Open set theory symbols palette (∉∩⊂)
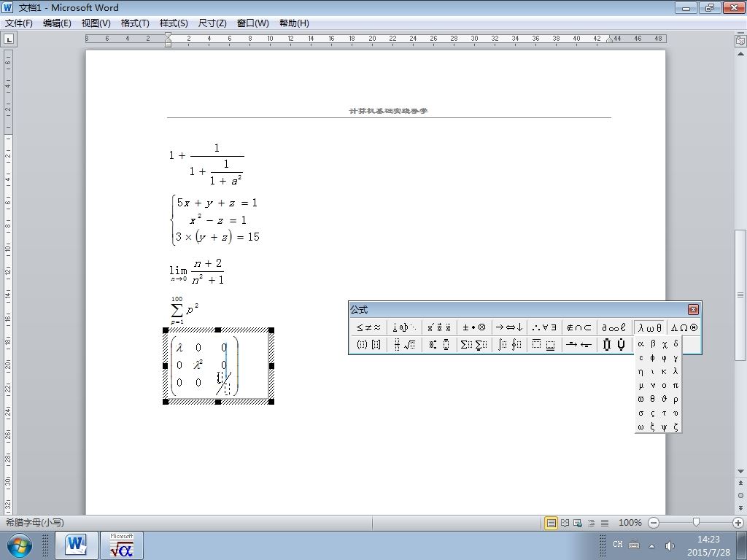The width and height of the screenshot is (747, 560). (578, 327)
